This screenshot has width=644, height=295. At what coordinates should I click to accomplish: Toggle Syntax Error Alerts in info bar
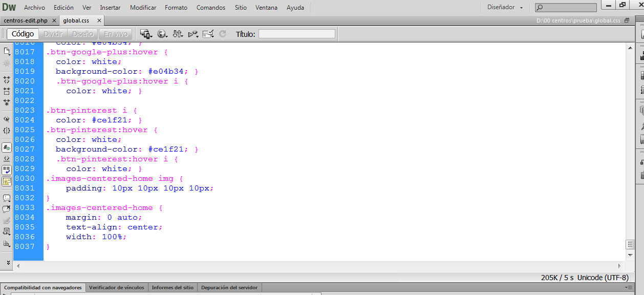(7, 181)
